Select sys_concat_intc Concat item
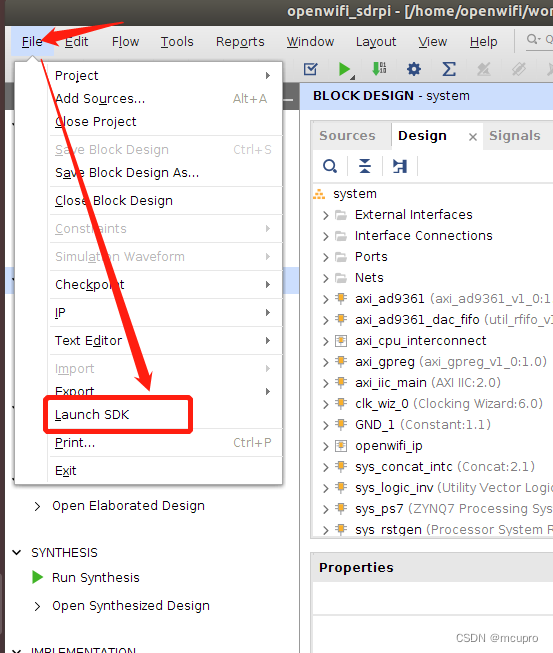Image resolution: width=553 pixels, height=653 pixels. point(445,467)
